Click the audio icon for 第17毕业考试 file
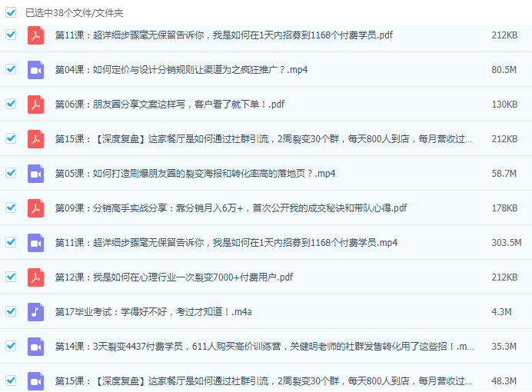This screenshot has height=392, width=532. coord(35,312)
